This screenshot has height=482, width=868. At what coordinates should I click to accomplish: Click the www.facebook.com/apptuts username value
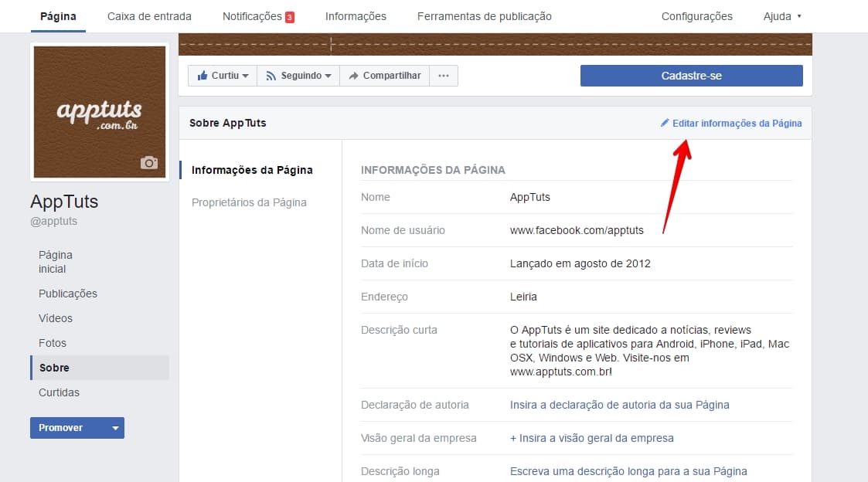click(x=577, y=230)
